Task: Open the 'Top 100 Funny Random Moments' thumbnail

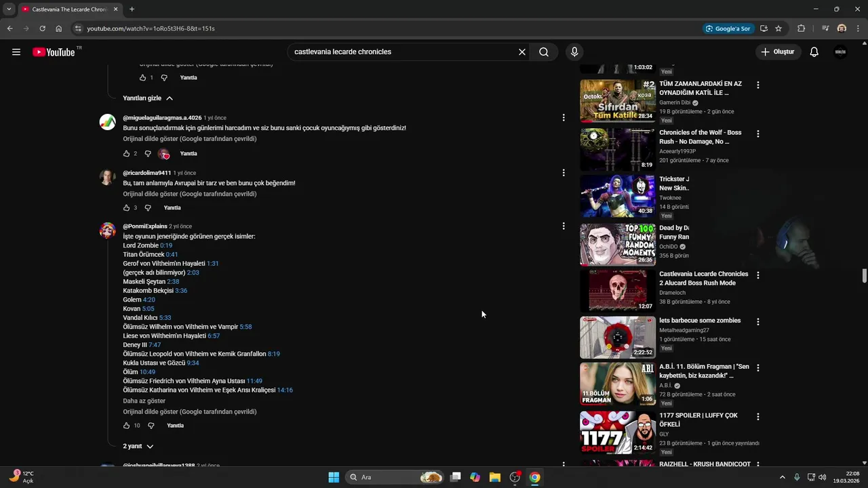Action: coord(618,245)
